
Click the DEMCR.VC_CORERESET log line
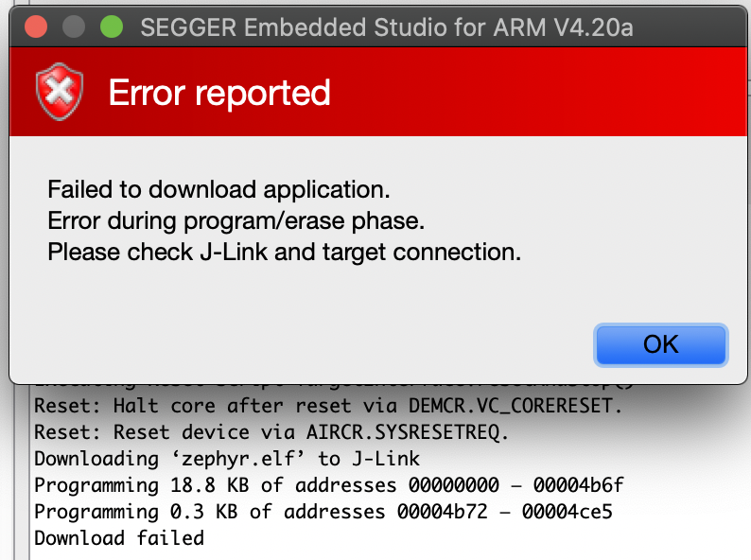[x=328, y=406]
